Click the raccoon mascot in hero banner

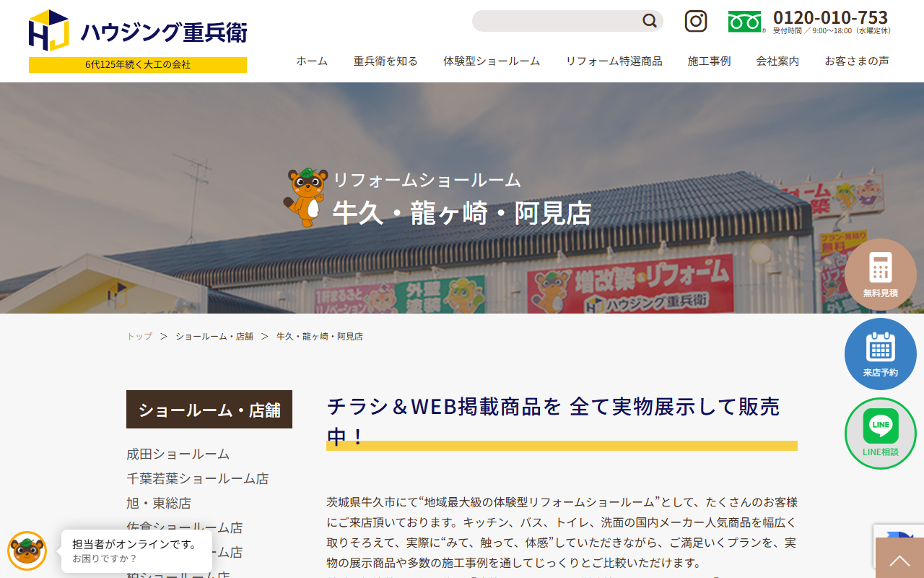pyautogui.click(x=307, y=197)
